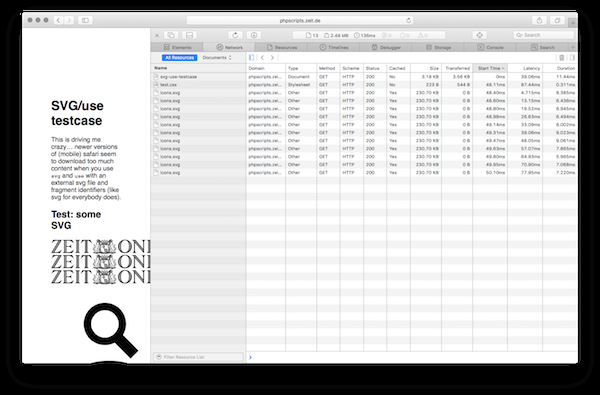Viewport: 600px width, 395px height.
Task: Open the Safari Share button
Action: click(x=540, y=20)
